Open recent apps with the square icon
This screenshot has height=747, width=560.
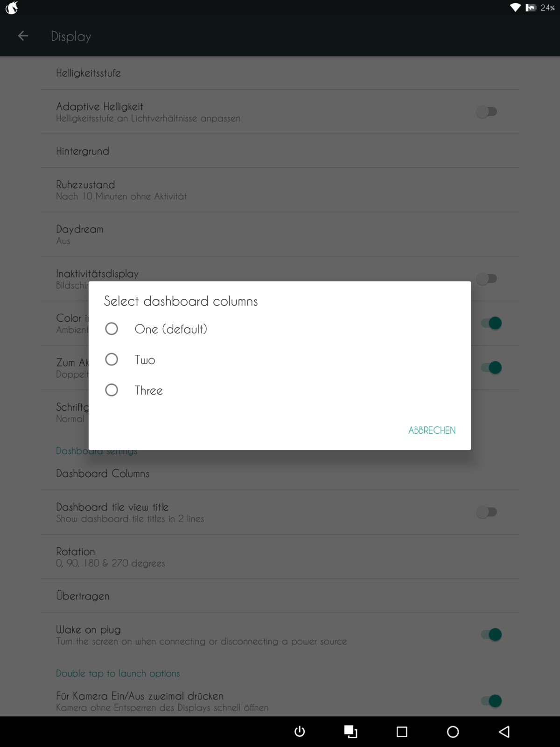(x=402, y=732)
